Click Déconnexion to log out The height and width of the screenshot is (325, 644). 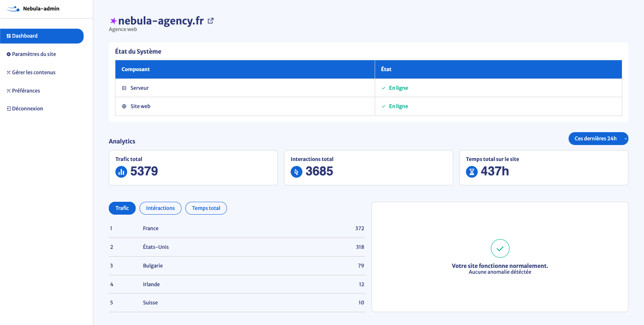pyautogui.click(x=27, y=109)
